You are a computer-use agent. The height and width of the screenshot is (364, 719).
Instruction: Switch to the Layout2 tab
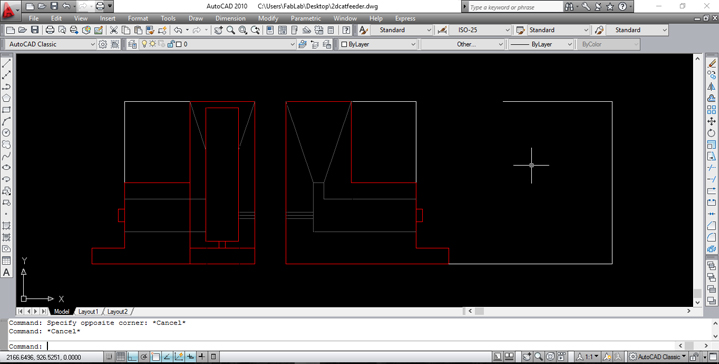pyautogui.click(x=117, y=311)
